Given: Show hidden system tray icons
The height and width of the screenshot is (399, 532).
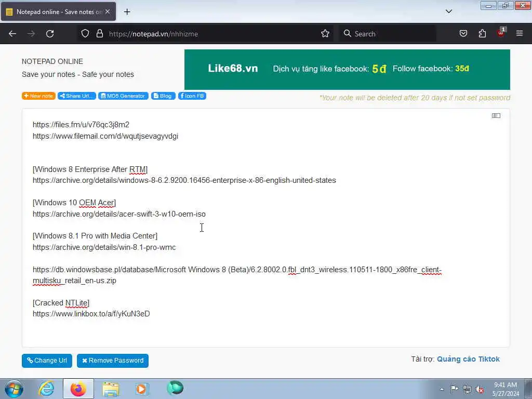Looking at the screenshot, I should (x=442, y=389).
